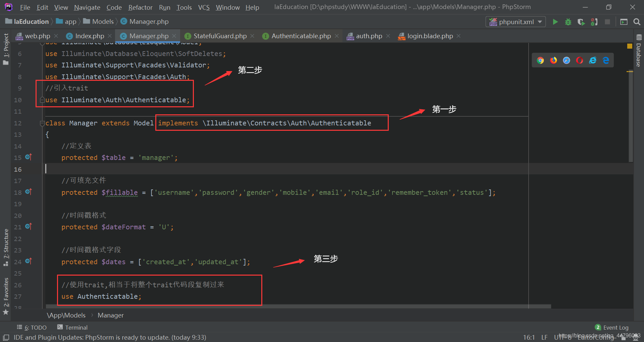Click override marker on line 24
The height and width of the screenshot is (342, 644).
29,261
